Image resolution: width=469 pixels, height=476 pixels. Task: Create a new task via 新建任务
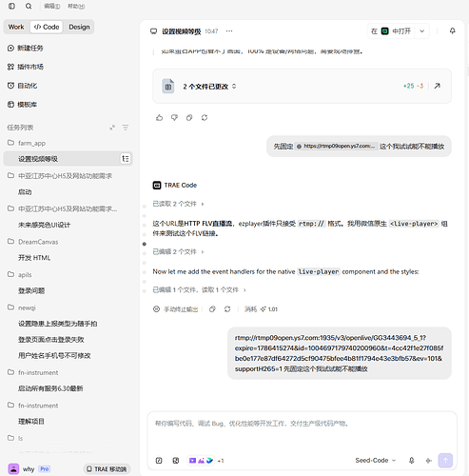[x=26, y=48]
